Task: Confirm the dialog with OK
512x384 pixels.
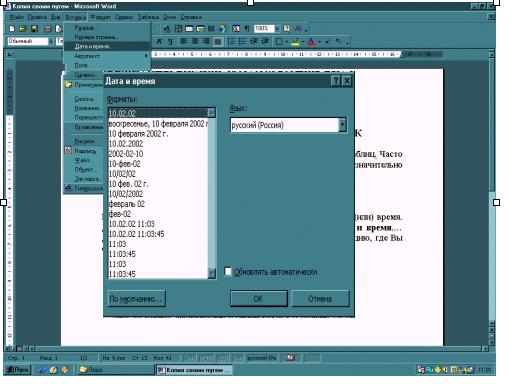Action: (x=258, y=299)
